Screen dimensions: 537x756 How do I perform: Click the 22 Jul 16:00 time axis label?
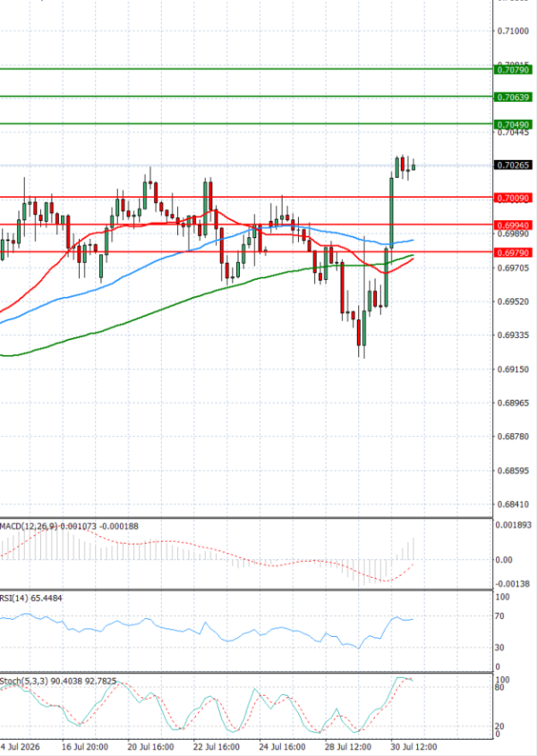217,747
